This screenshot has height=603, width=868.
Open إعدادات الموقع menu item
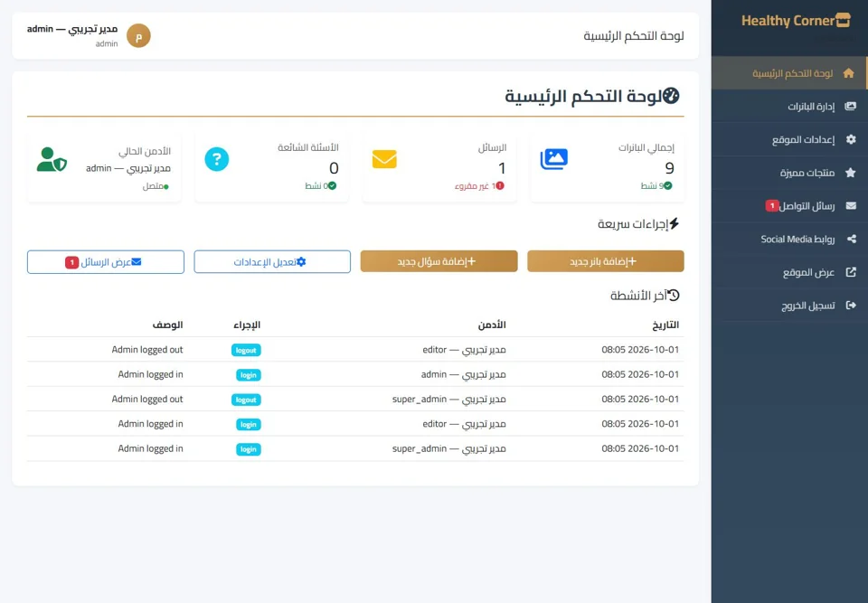[x=789, y=139]
